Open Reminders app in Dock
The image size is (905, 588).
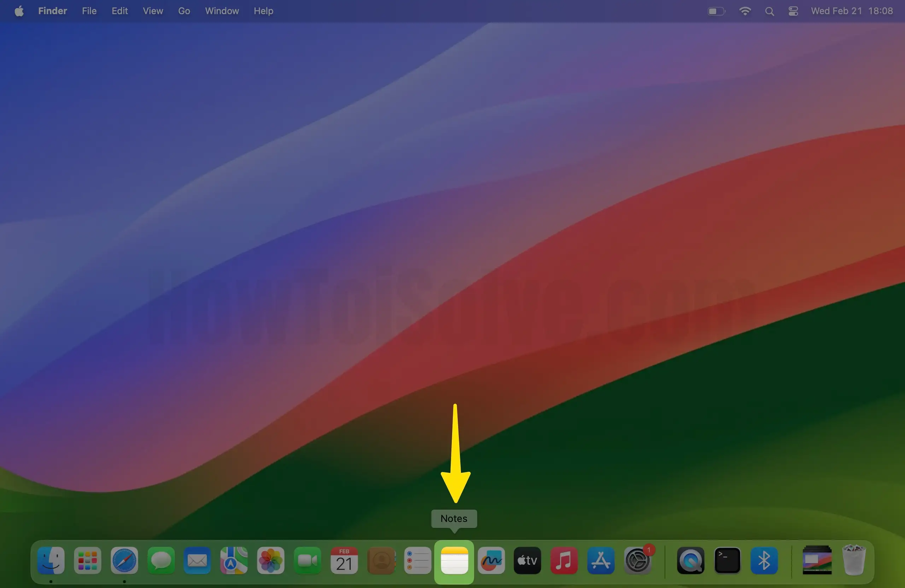pyautogui.click(x=418, y=561)
